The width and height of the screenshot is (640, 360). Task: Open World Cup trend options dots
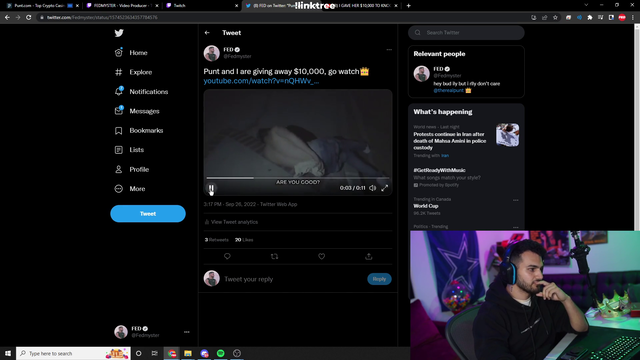coord(516,200)
